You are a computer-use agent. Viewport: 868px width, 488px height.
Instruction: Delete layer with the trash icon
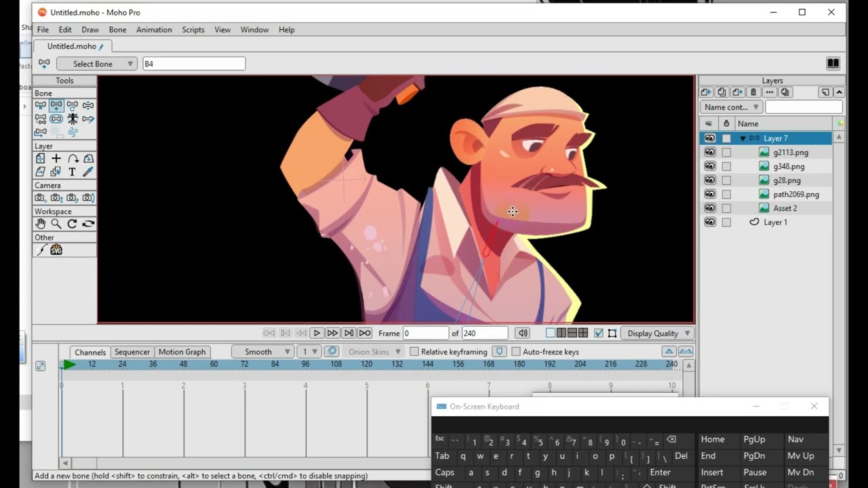pos(753,92)
